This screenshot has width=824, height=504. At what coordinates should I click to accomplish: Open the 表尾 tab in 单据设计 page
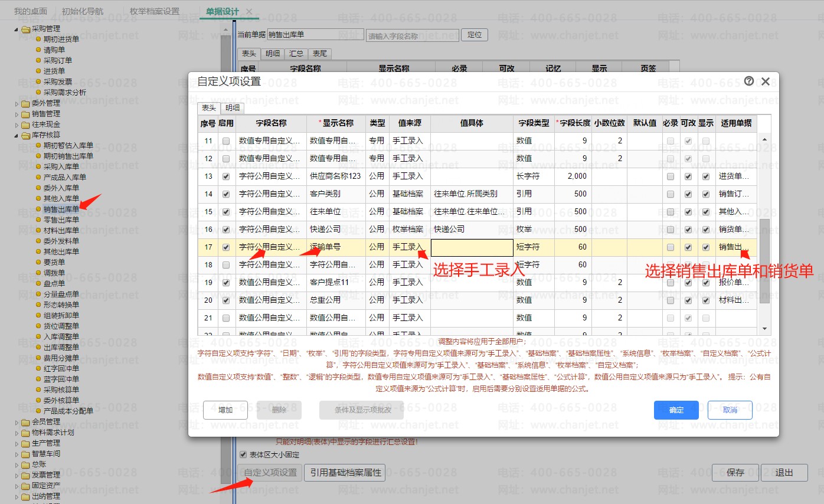click(320, 54)
